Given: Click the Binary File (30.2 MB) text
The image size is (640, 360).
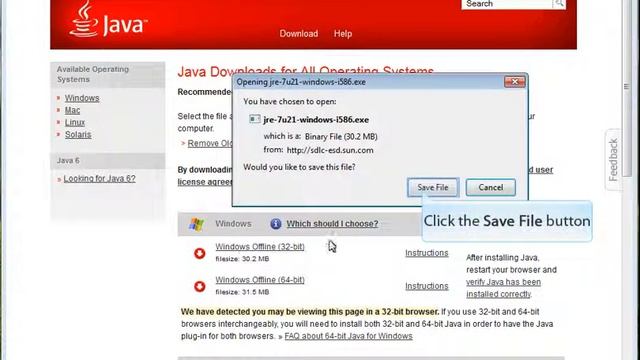Looking at the screenshot, I should tap(341, 137).
